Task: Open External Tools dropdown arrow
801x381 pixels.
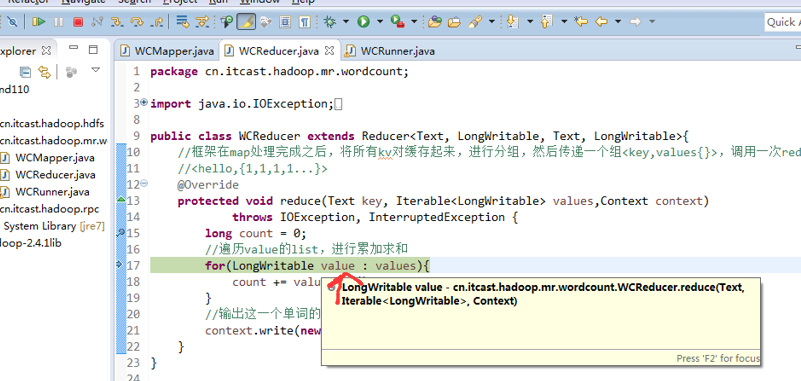Action: (x=414, y=22)
